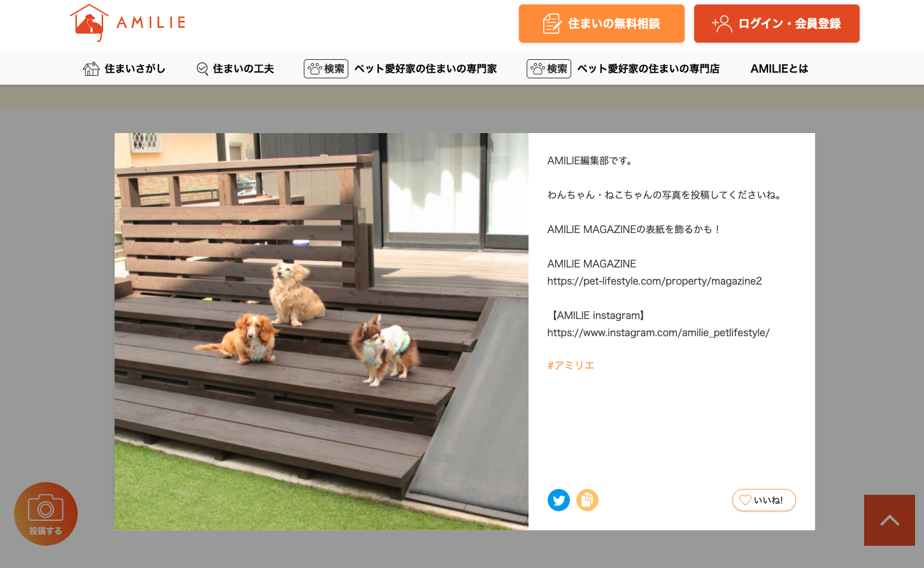Open the camera 投稿する button
Image resolution: width=924 pixels, height=568 pixels.
(x=46, y=514)
